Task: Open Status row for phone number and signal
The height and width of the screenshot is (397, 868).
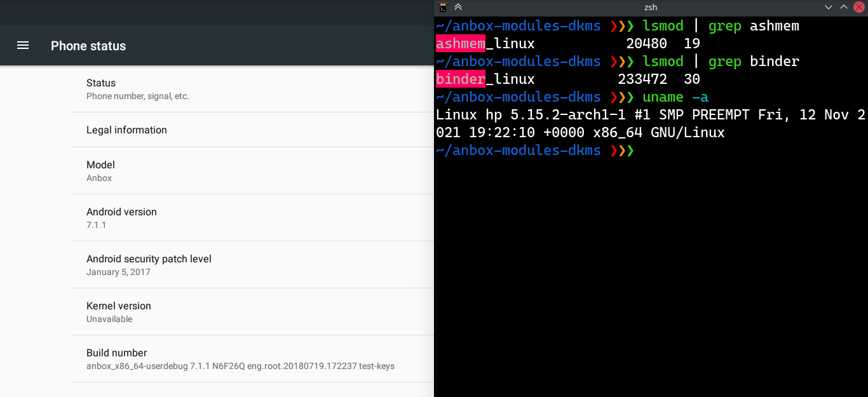Action: (252, 89)
